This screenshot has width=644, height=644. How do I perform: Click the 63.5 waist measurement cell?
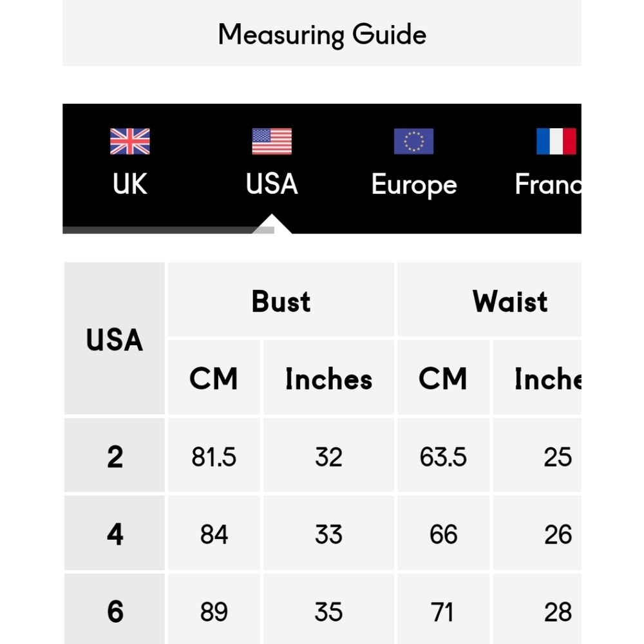click(x=444, y=455)
